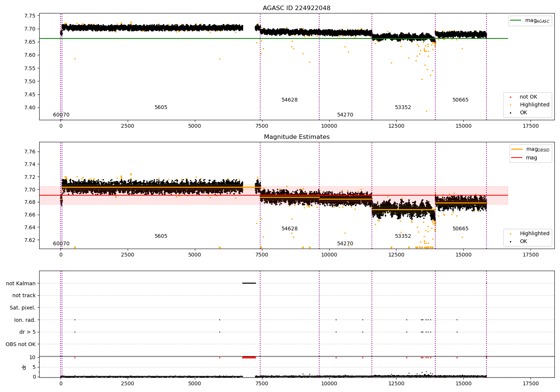The image size is (560, 392).
Task: Click obsid label '50665' in the middle plot
Action: tap(460, 229)
